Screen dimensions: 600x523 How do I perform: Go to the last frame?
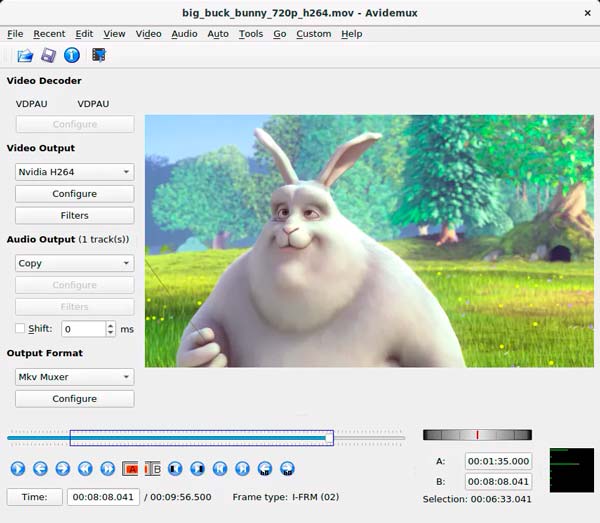(243, 469)
